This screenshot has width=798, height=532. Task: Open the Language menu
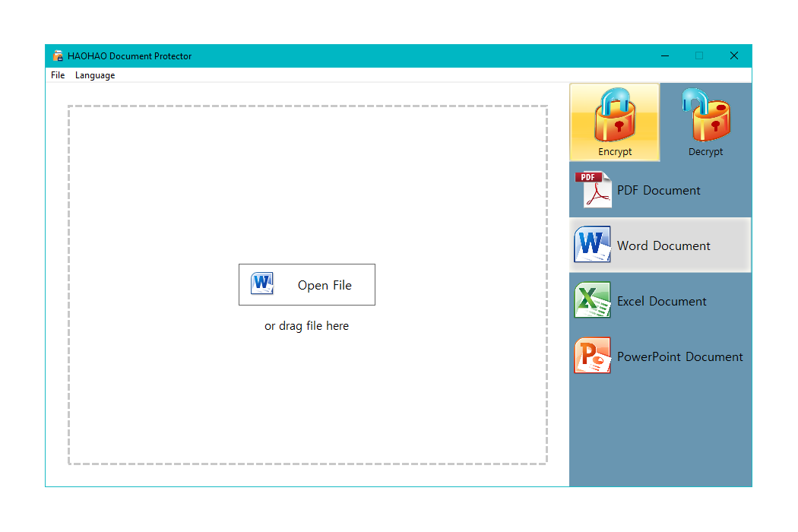[95, 75]
